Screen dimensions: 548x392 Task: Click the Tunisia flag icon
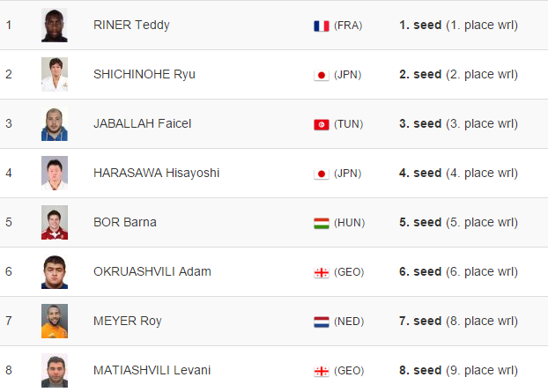(322, 125)
